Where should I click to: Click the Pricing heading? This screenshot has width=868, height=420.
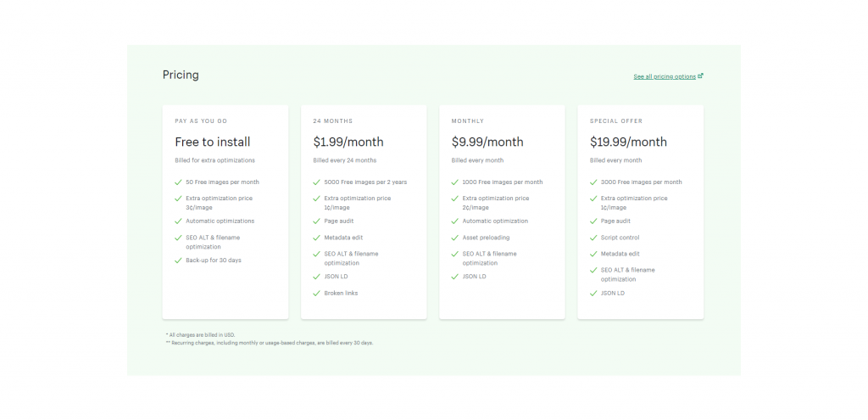click(181, 75)
